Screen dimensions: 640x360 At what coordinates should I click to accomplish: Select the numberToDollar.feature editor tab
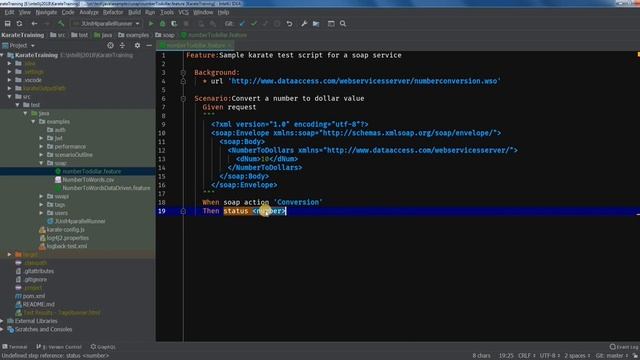pos(196,45)
